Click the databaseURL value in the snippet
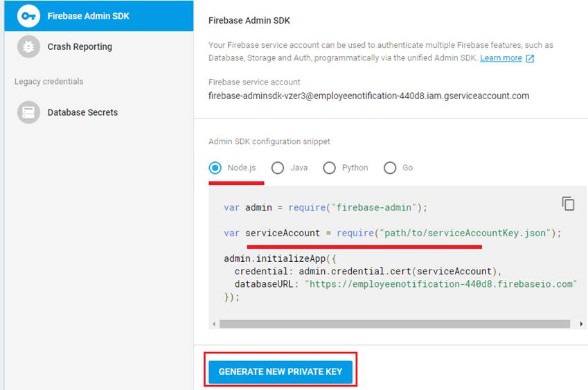Image resolution: width=588 pixels, height=390 pixels. point(440,284)
